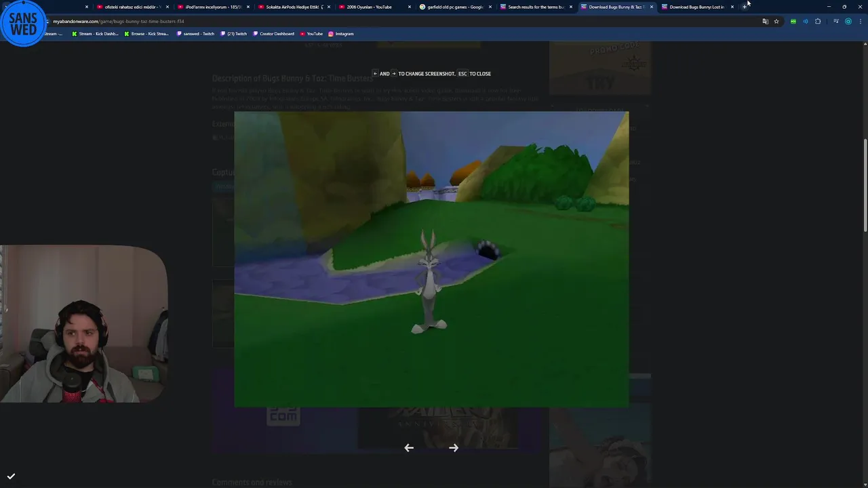868x488 pixels.
Task: Close the 'garfield old pc games' tab
Action: point(490,7)
